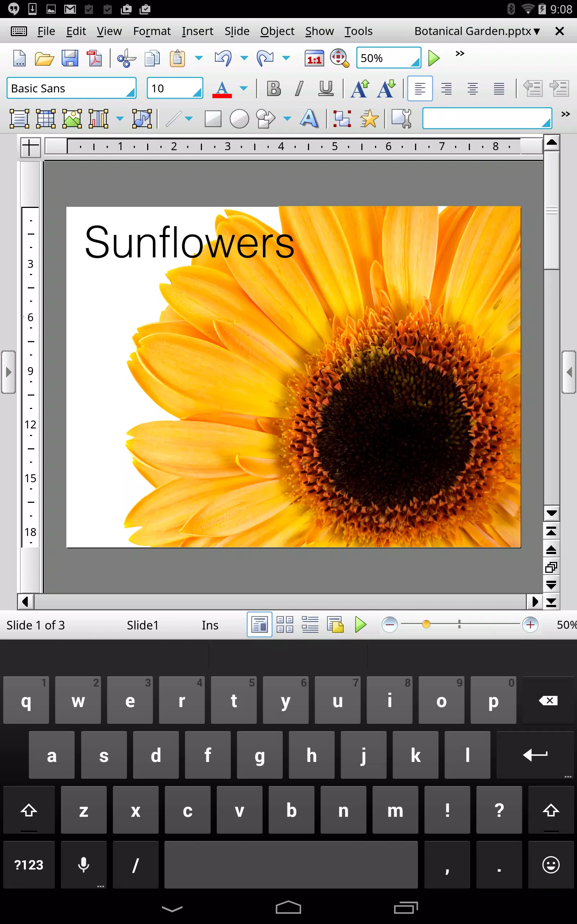Viewport: 577px width, 924px height.
Task: Click the zoom slider handle
Action: pos(426,624)
